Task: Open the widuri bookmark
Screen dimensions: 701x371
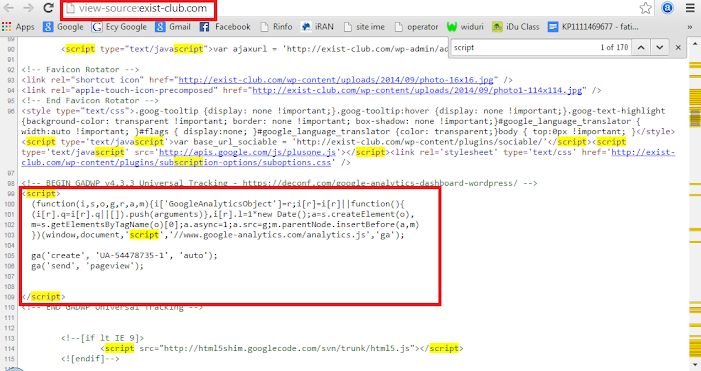Action: 465,27
